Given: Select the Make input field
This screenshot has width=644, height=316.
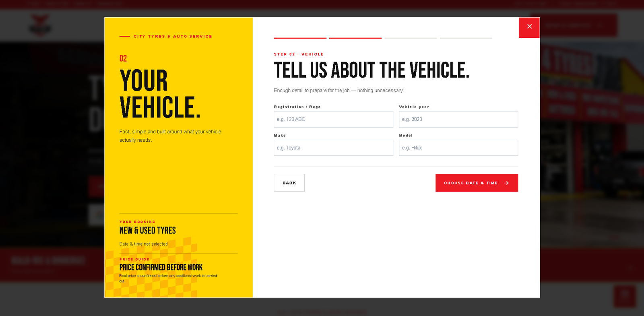Looking at the screenshot, I should (333, 148).
